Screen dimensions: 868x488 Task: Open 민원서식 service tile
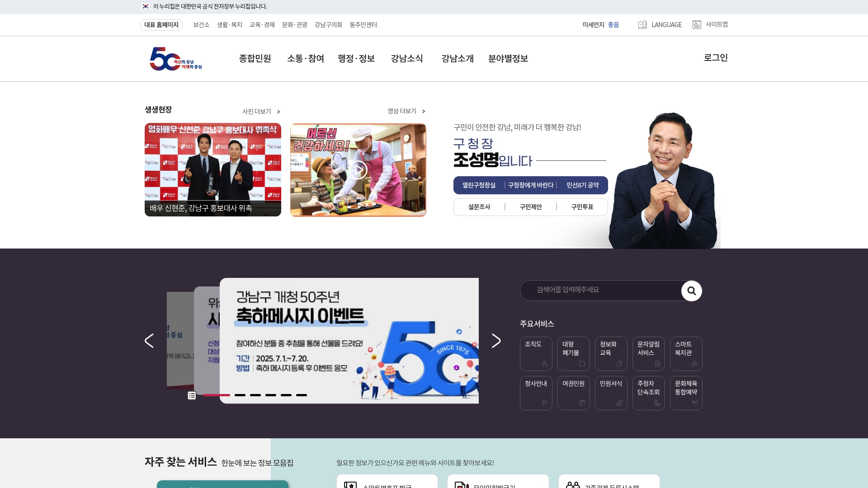611,393
